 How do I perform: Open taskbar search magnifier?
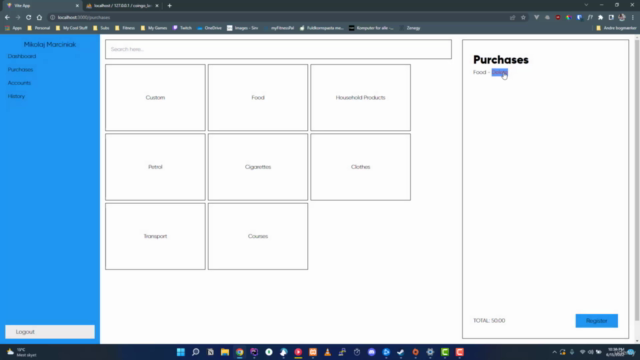(196, 352)
